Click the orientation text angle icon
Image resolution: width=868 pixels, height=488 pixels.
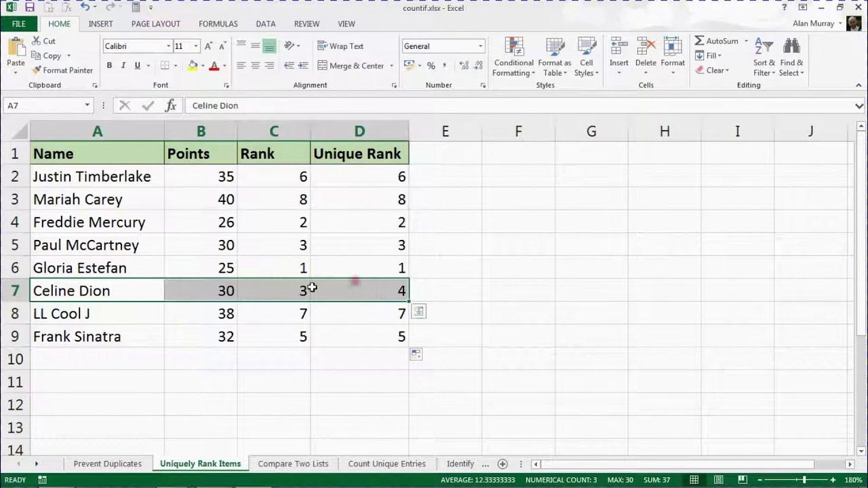(x=290, y=45)
